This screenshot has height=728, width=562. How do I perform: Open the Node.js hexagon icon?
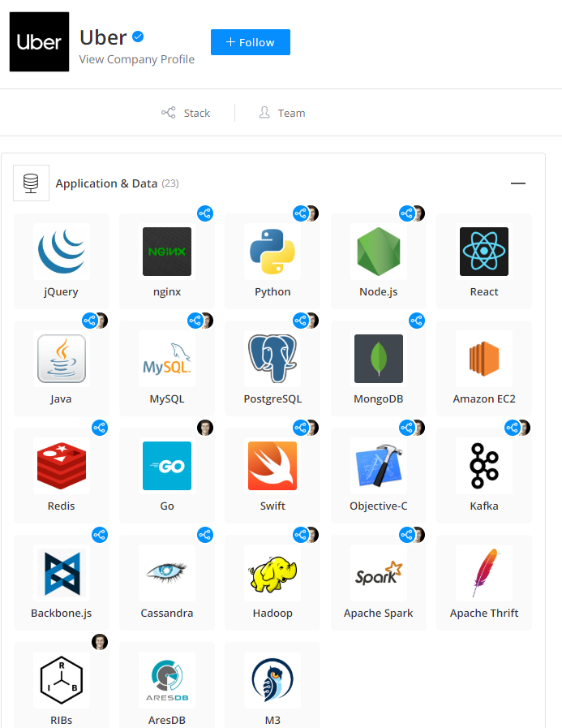(378, 252)
